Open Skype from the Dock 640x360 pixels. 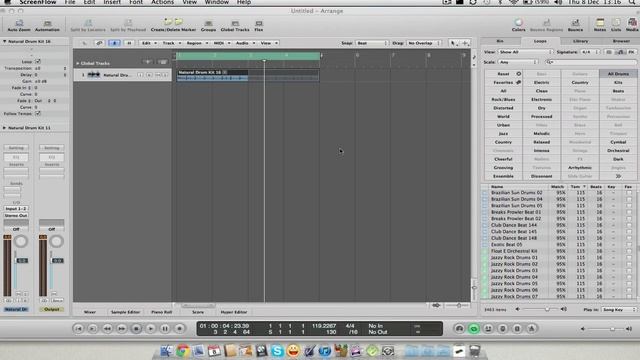pyautogui.click(x=277, y=351)
